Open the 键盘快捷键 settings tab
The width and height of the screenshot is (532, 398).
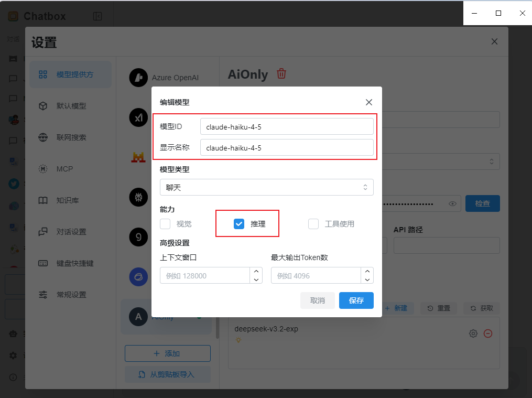pyautogui.click(x=71, y=263)
